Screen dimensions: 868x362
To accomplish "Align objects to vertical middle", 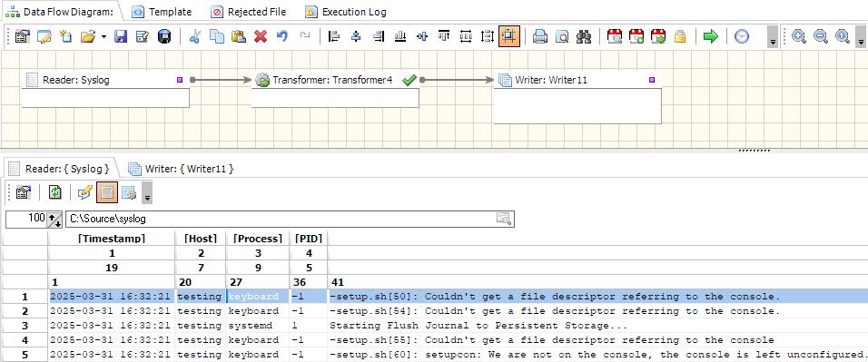I will tap(422, 36).
